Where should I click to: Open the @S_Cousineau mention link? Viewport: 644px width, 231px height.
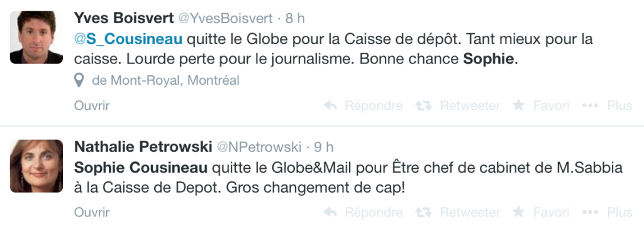[128, 40]
